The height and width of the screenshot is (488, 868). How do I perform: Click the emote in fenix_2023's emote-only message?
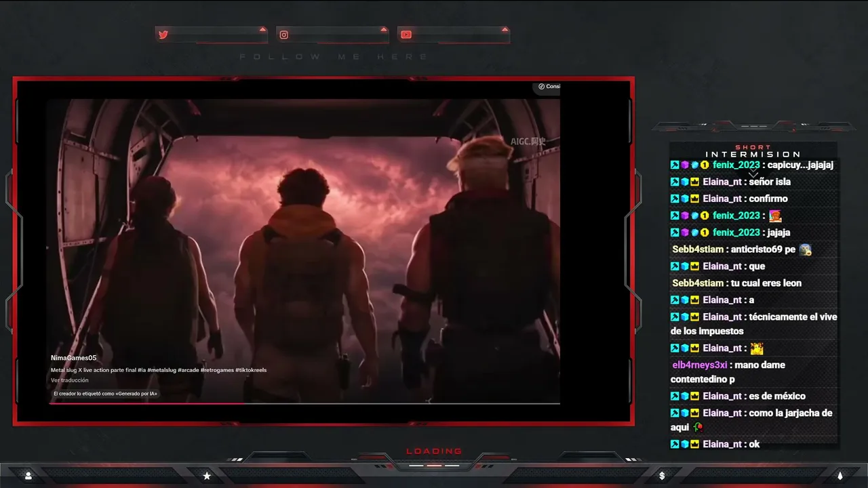tap(775, 216)
